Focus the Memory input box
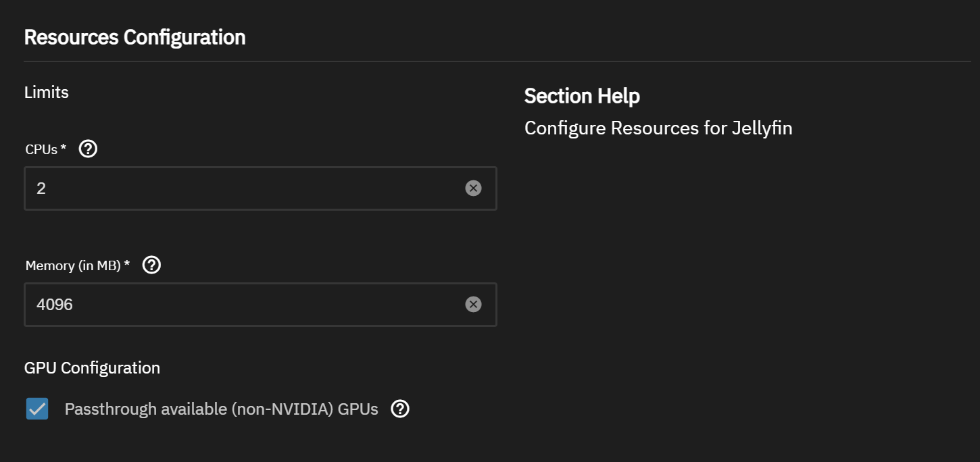This screenshot has width=980, height=462. pos(243,305)
